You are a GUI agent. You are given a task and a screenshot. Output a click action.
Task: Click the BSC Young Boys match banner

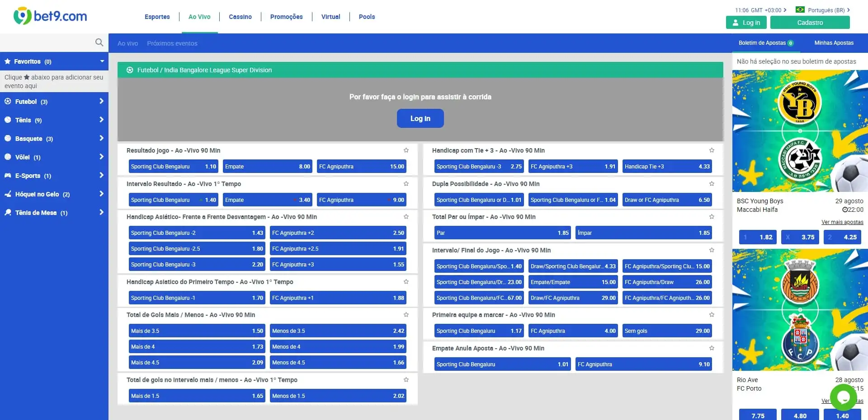click(x=800, y=131)
